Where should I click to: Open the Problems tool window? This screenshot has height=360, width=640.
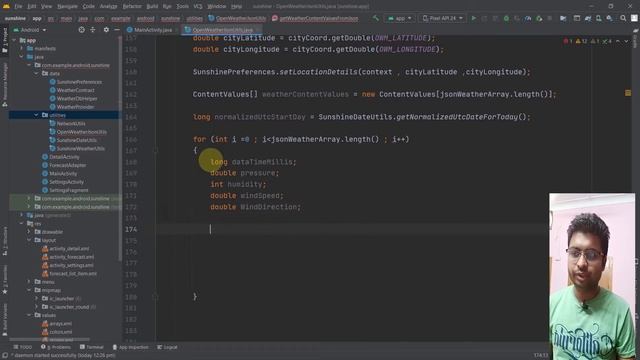pyautogui.click(x=56, y=347)
